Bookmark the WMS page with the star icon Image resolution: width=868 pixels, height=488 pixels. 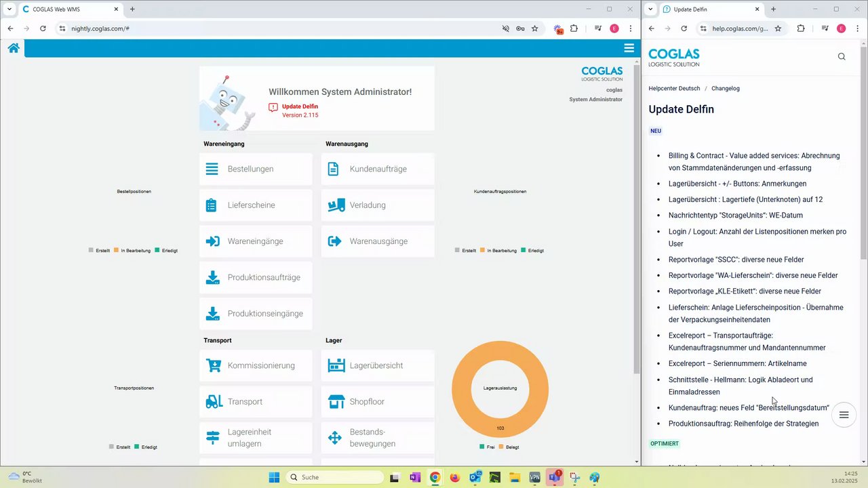534,28
